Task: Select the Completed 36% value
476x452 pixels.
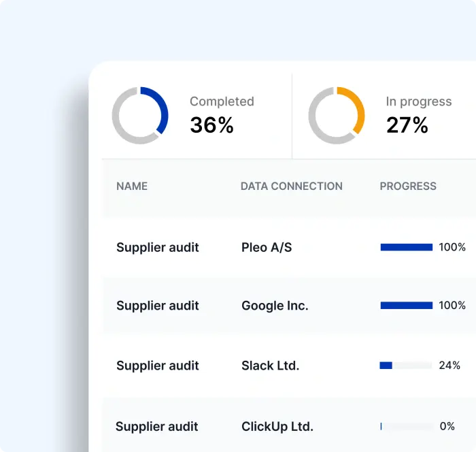Action: point(211,125)
